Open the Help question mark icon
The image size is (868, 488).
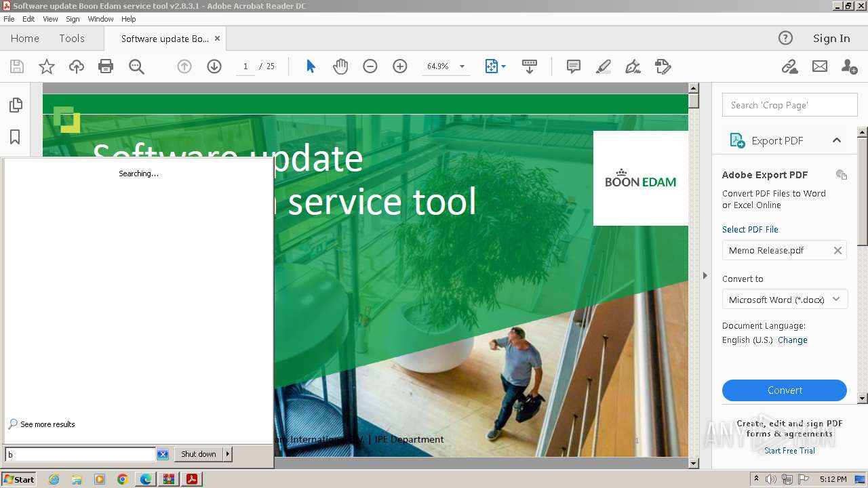point(785,38)
